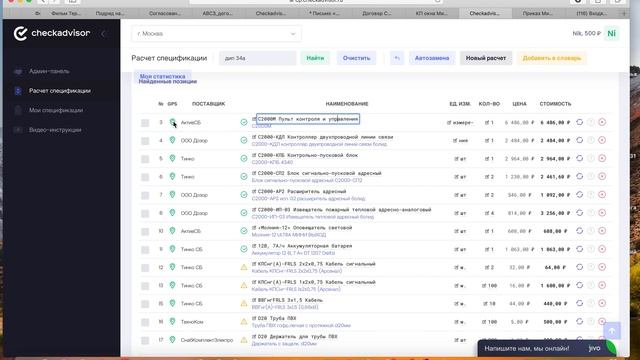Click the green check status of С2000М row

pyautogui.click(x=244, y=122)
